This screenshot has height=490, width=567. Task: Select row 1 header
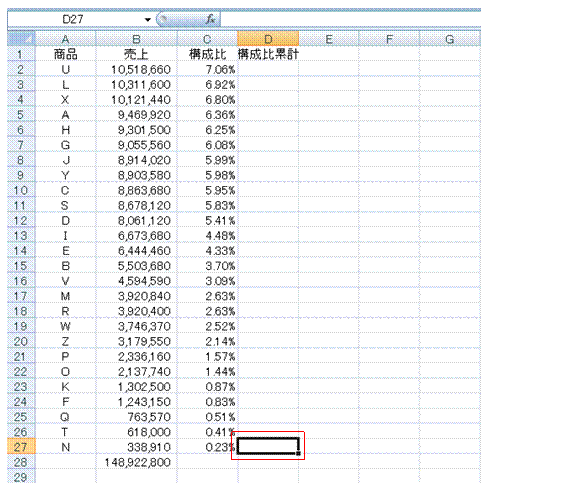point(21,54)
